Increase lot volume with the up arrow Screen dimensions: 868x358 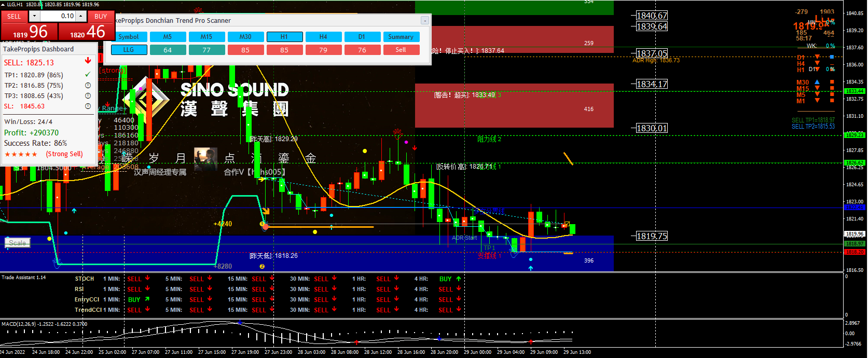(x=81, y=16)
